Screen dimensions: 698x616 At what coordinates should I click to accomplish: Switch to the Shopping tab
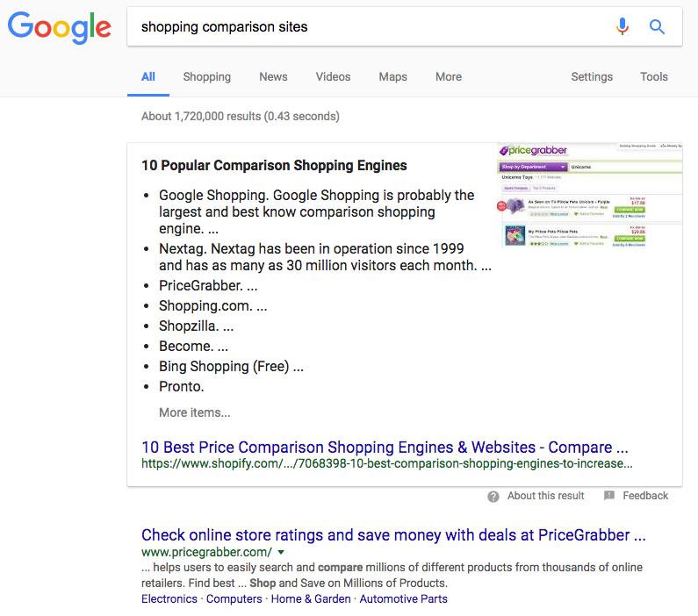(206, 76)
